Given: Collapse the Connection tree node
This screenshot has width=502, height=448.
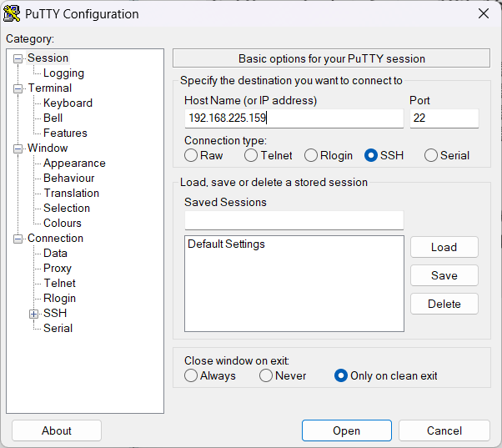Looking at the screenshot, I should click(x=18, y=239).
